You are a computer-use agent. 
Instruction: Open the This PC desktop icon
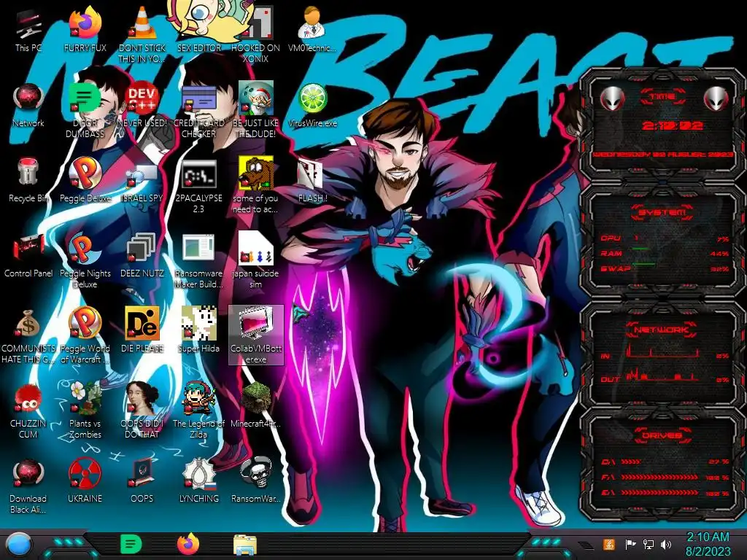pyautogui.click(x=28, y=29)
